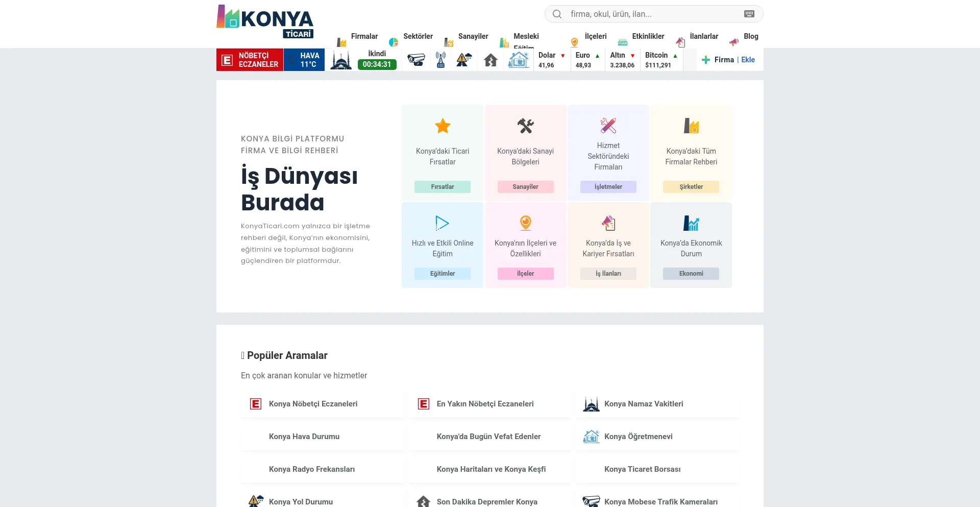Click the road condition warning icon
Screen dimensions: 980x507
(464, 60)
